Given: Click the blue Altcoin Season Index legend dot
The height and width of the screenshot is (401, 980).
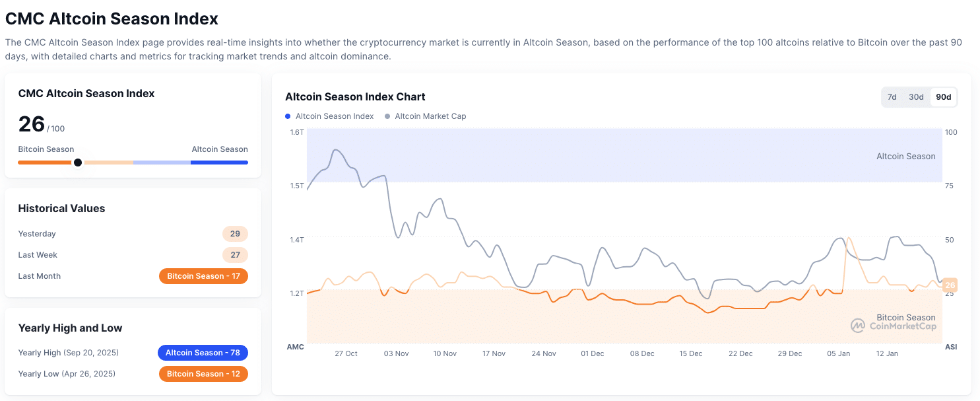Looking at the screenshot, I should point(286,116).
